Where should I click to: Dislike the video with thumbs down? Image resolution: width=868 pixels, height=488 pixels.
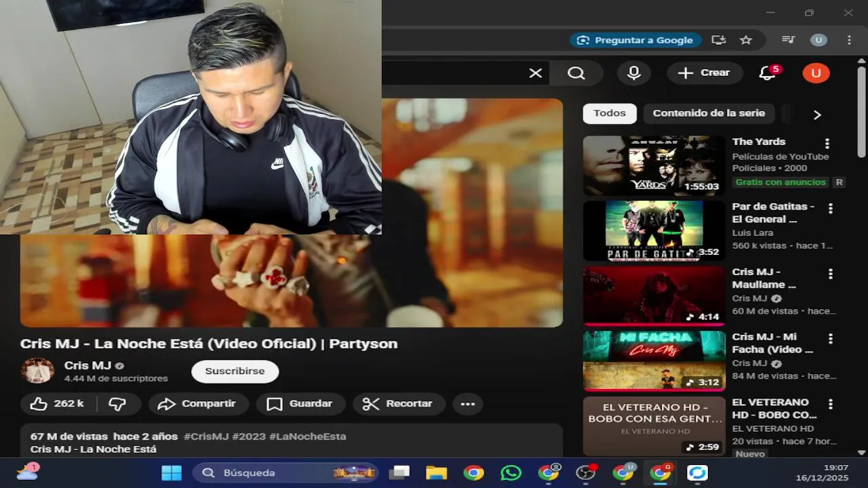tap(118, 404)
